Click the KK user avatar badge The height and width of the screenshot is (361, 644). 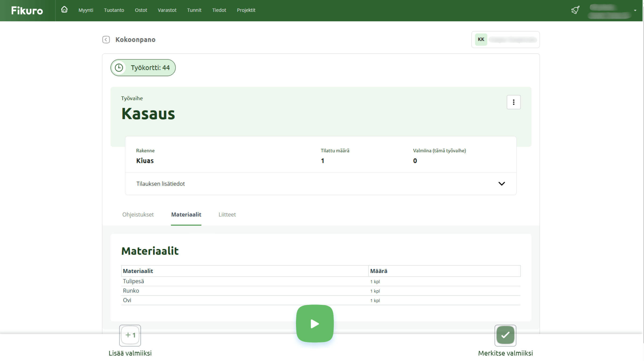[x=481, y=40]
